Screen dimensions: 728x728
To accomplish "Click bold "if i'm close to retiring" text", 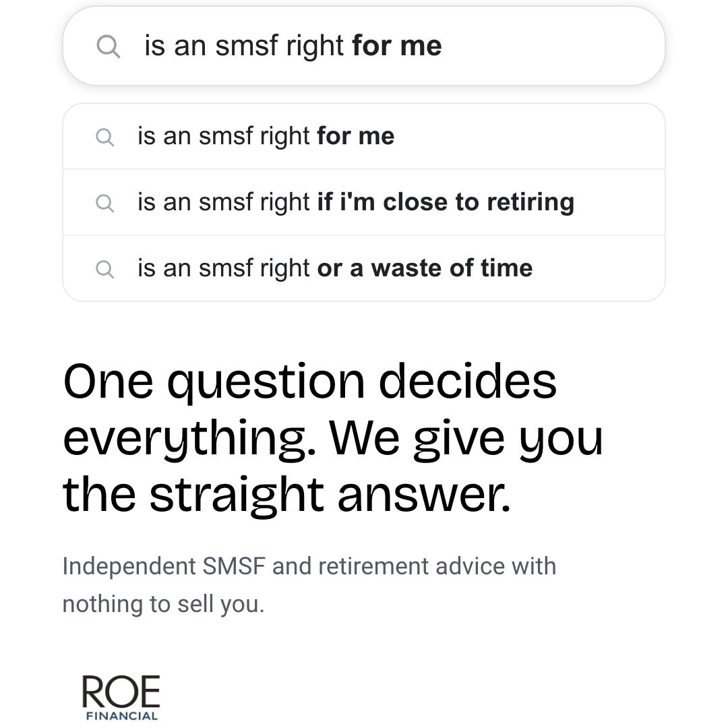I will (x=446, y=202).
